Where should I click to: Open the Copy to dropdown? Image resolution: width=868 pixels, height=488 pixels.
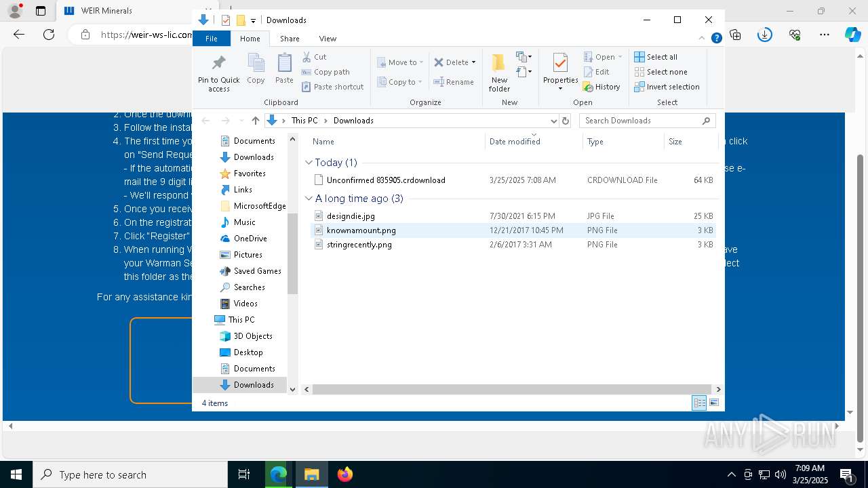pyautogui.click(x=400, y=82)
